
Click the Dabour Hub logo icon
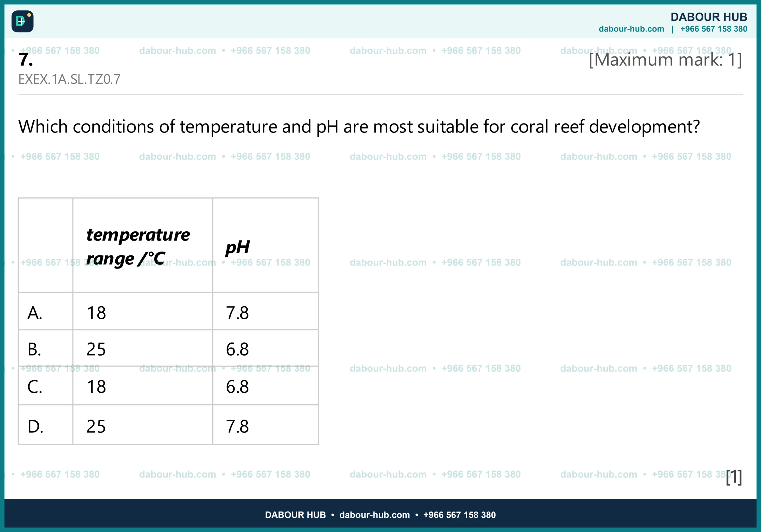coord(23,21)
